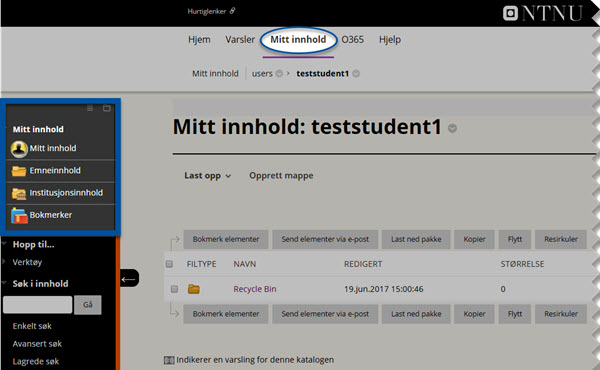Open Mitt innhold in sidebar
The width and height of the screenshot is (600, 370).
click(x=53, y=148)
